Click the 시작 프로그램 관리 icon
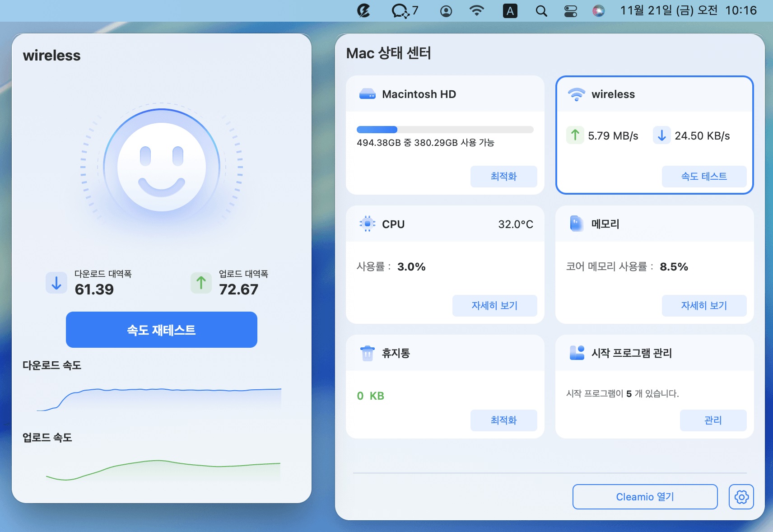This screenshot has width=773, height=532. coord(577,353)
